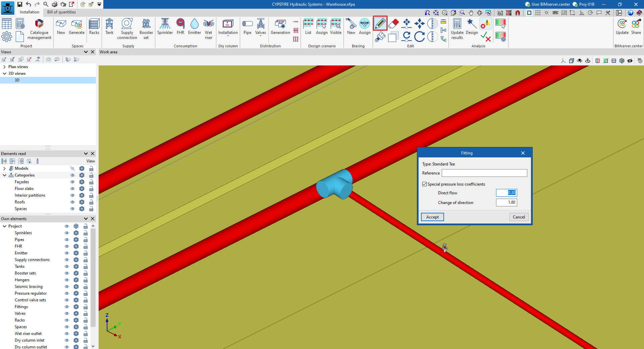This screenshot has height=349, width=644.
Task: Select the Booster set tool
Action: pos(146,29)
